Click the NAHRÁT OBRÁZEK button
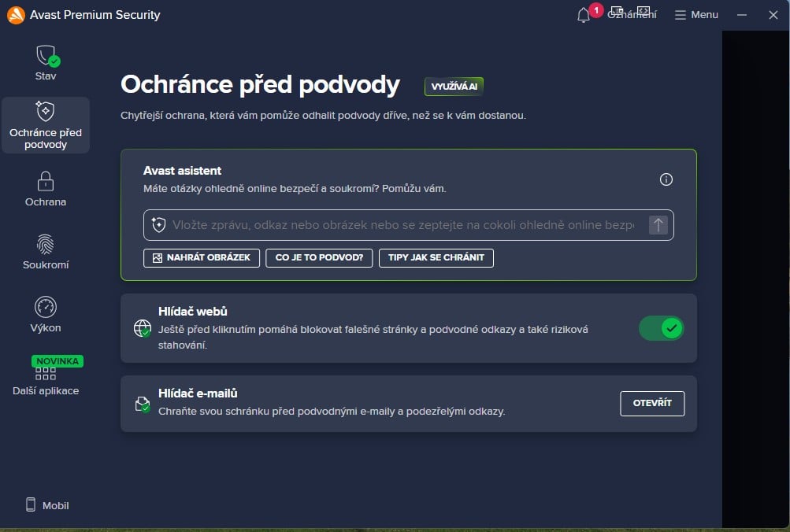The height and width of the screenshot is (532, 790). click(201, 257)
